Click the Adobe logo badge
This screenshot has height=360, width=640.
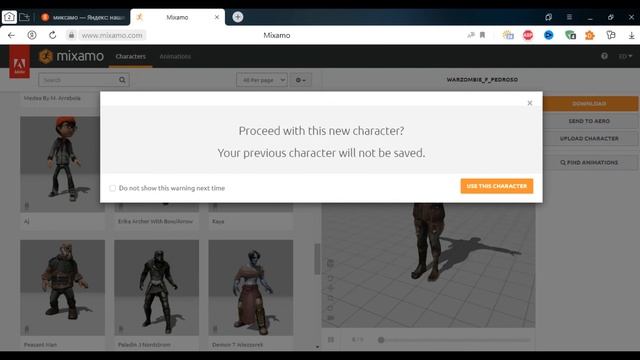click(x=20, y=62)
